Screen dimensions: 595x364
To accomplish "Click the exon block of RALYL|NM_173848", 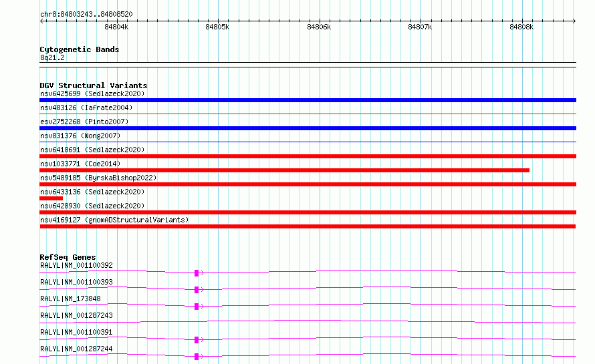I will [197, 307].
